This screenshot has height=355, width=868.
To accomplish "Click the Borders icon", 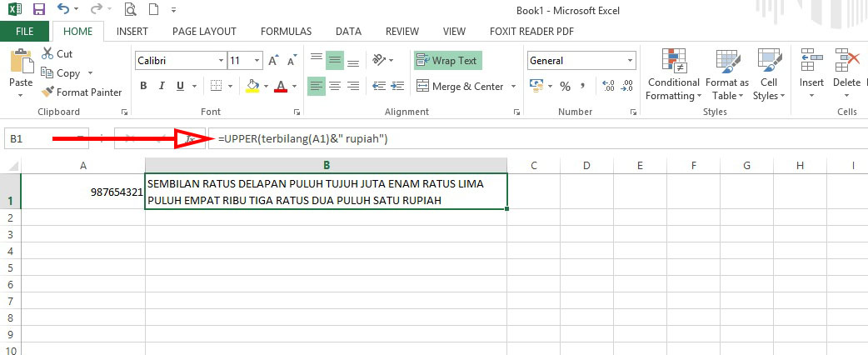I will click(216, 86).
